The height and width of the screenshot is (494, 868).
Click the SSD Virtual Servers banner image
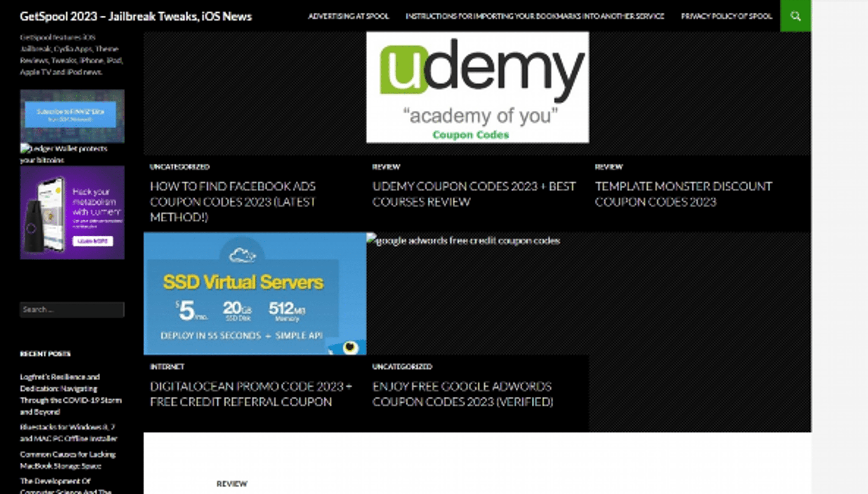(255, 294)
